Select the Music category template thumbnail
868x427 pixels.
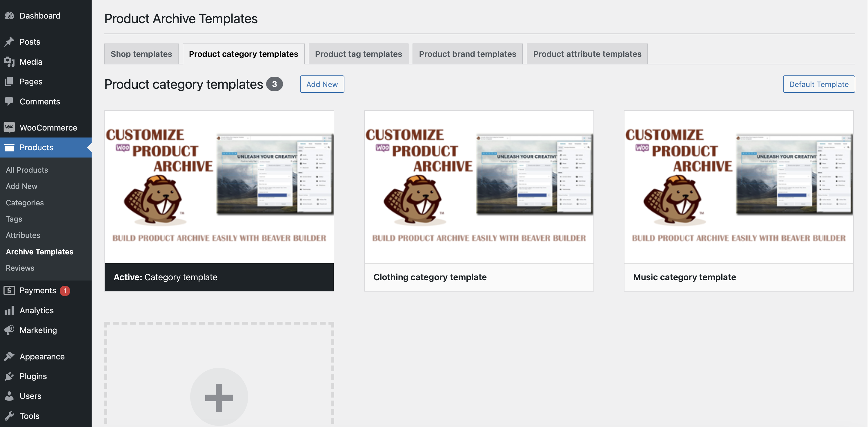pos(739,187)
